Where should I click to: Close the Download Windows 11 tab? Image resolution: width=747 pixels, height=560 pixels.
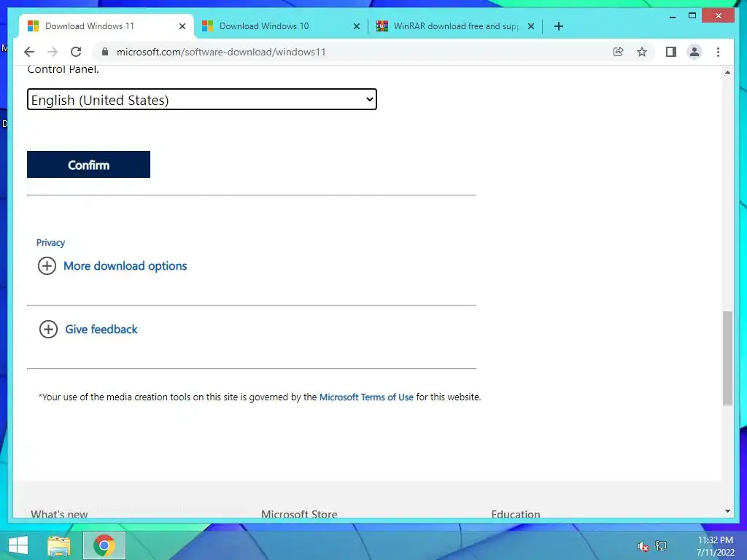pyautogui.click(x=182, y=26)
